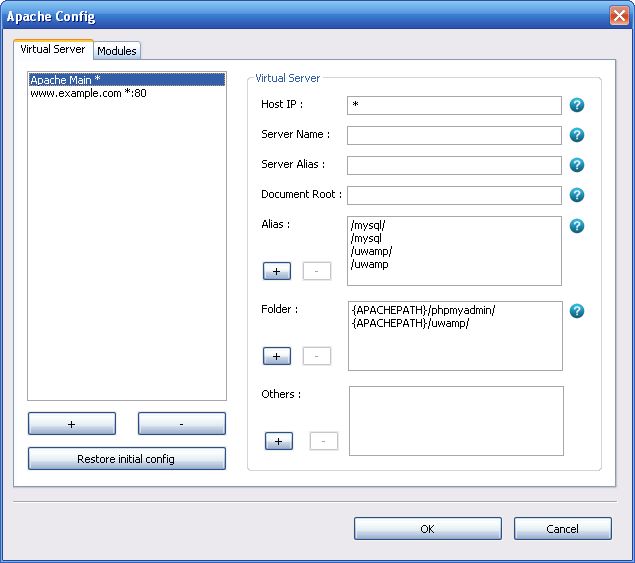The image size is (635, 563).
Task: Click the help icon next to Server Alias
Action: (577, 165)
